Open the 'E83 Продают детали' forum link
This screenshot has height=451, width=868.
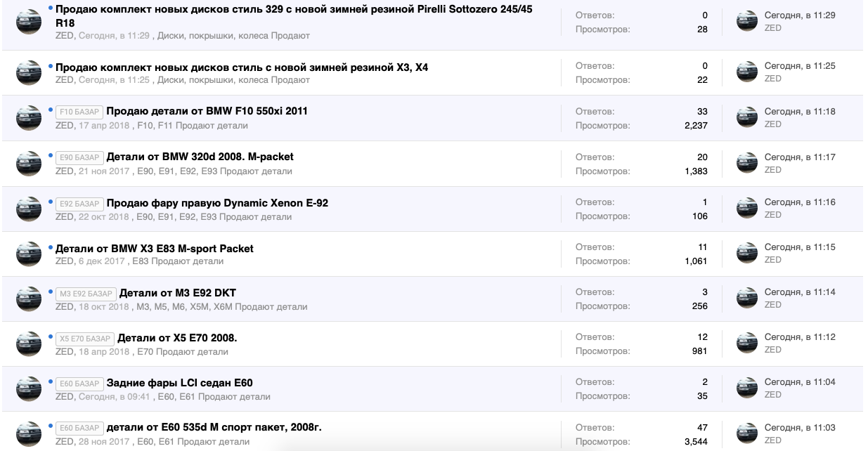pyautogui.click(x=178, y=261)
